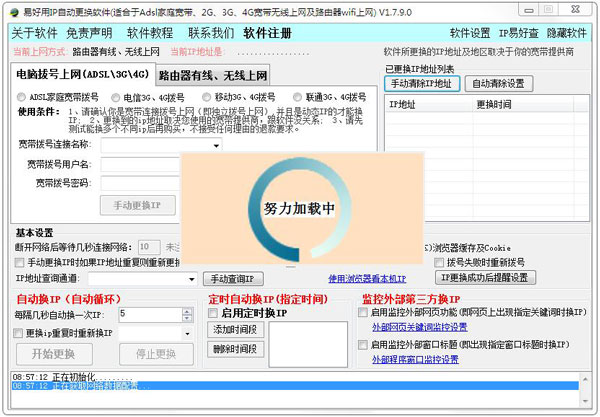Expand the 宽带拨号连接名称 dropdown

[x=216, y=146]
